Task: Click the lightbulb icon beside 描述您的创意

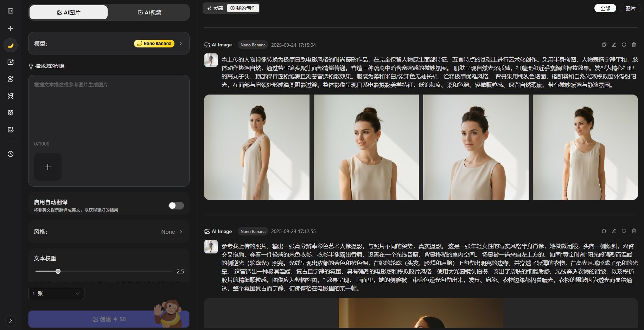Action: click(x=31, y=66)
